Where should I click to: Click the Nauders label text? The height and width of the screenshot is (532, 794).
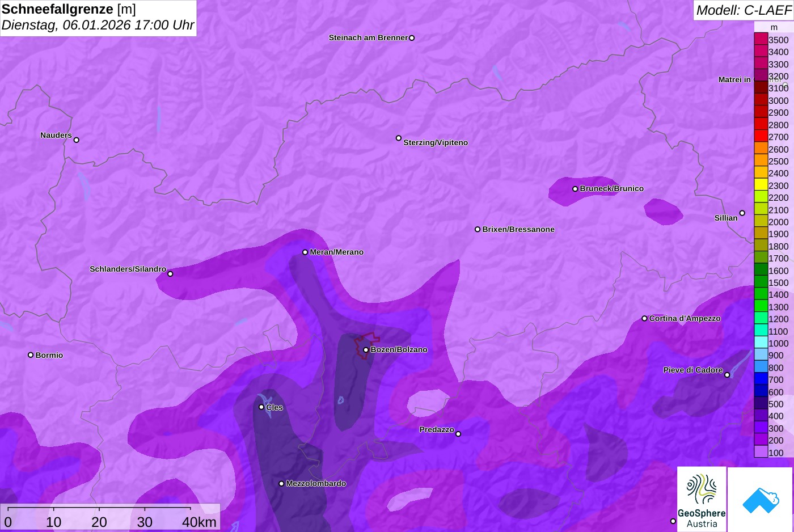click(56, 136)
